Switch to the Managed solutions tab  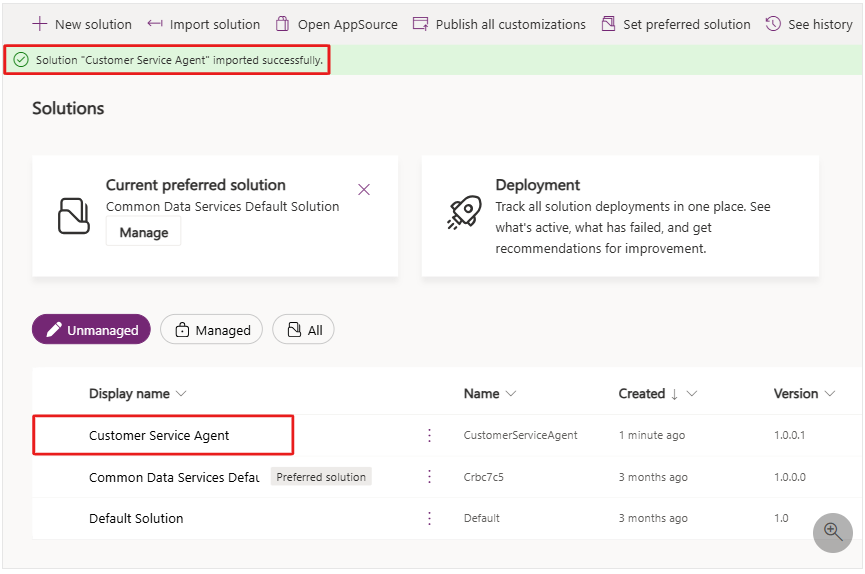(211, 329)
